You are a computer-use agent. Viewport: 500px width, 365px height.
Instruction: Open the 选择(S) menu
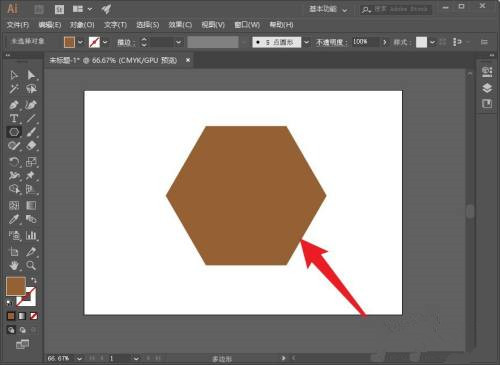(x=148, y=25)
